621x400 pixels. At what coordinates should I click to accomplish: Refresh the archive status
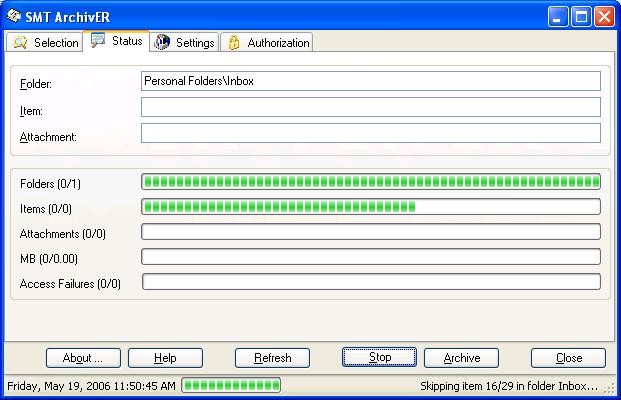(272, 358)
